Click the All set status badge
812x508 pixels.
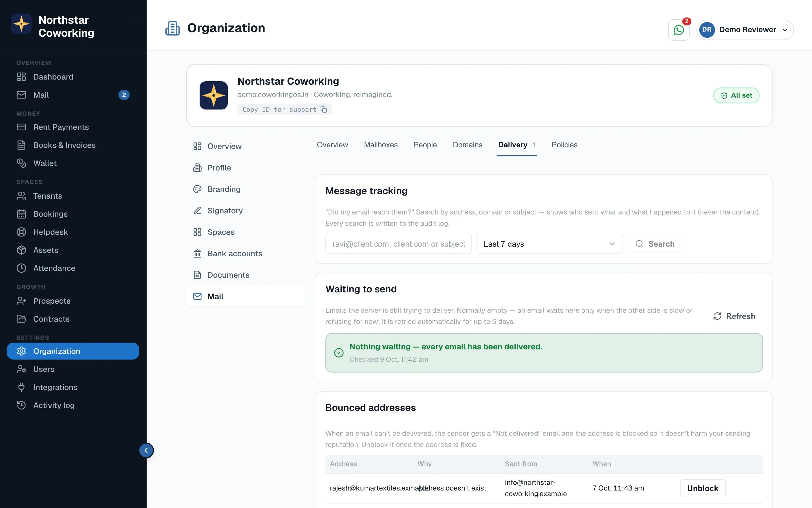tap(736, 95)
